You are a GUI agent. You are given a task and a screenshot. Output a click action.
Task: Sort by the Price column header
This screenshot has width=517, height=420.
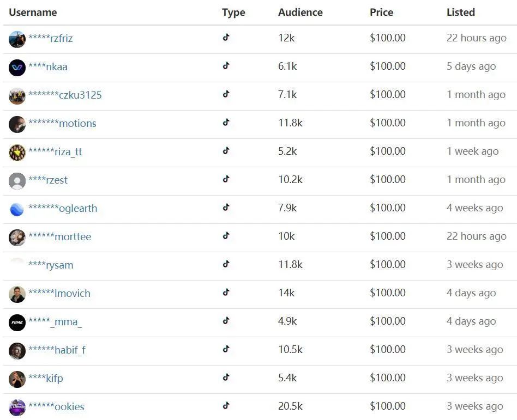[x=381, y=12]
